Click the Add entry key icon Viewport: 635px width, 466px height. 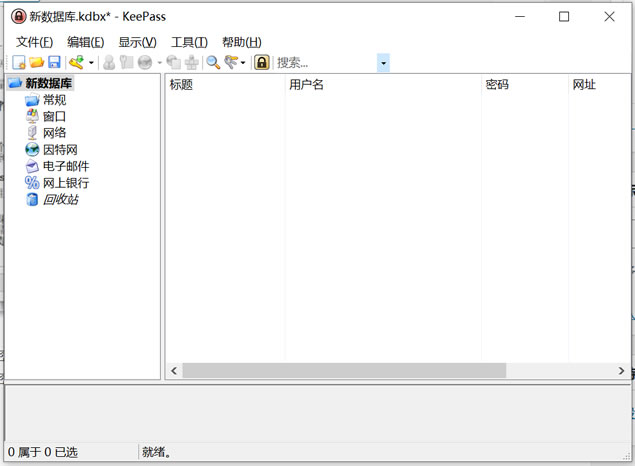pos(77,62)
